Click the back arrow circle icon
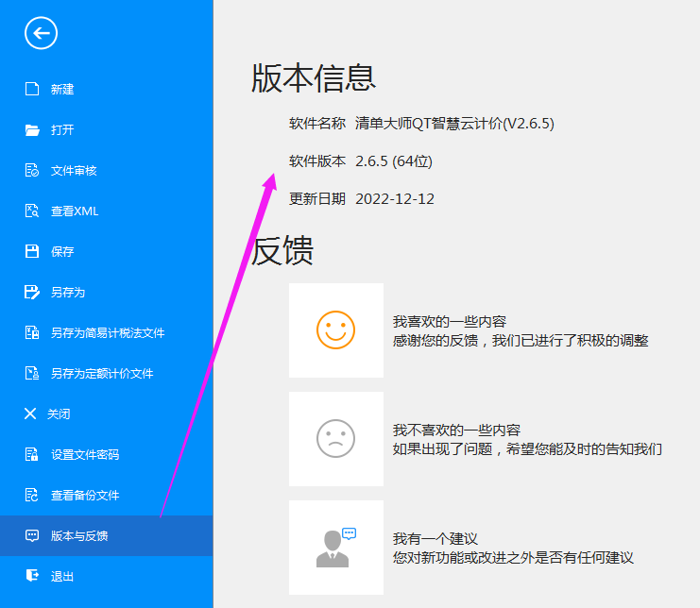700x608 pixels. (x=41, y=33)
